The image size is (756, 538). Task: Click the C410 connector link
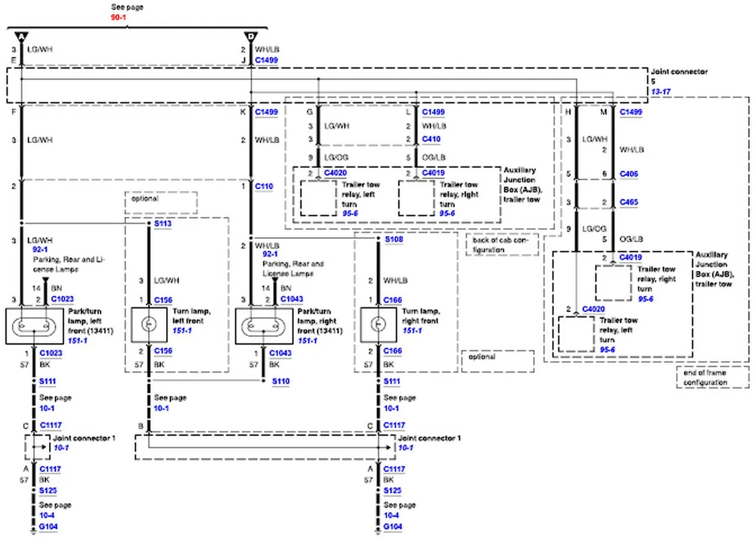point(430,140)
